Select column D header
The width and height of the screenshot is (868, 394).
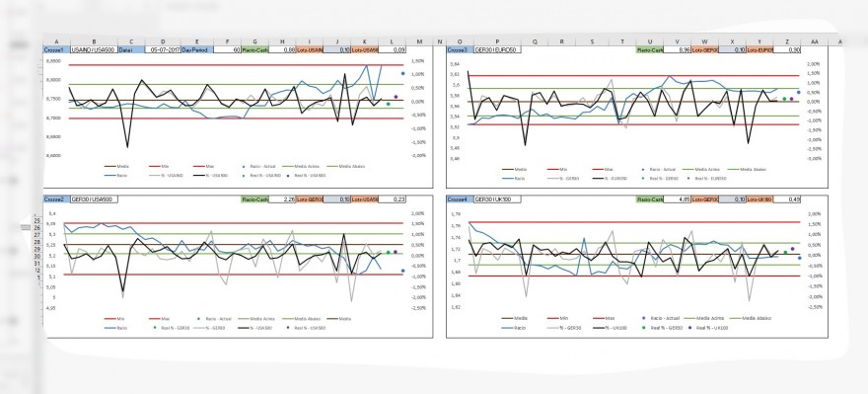(x=163, y=41)
